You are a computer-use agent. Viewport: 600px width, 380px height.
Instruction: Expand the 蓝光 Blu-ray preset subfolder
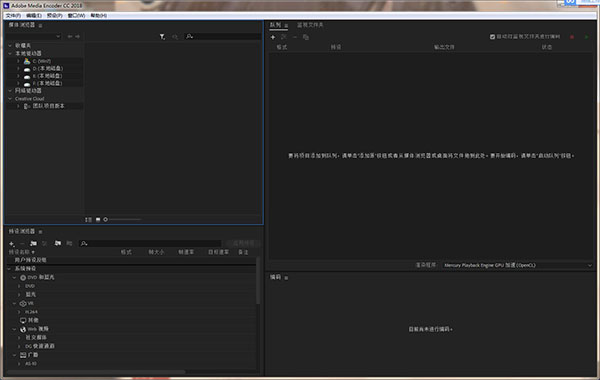(x=19, y=295)
